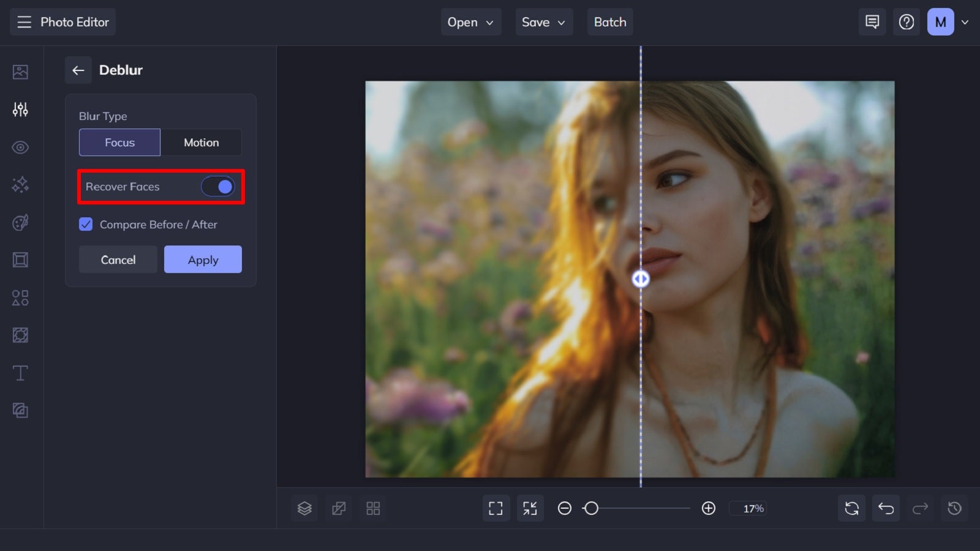
Task: Open the Open file dropdown
Action: click(470, 21)
